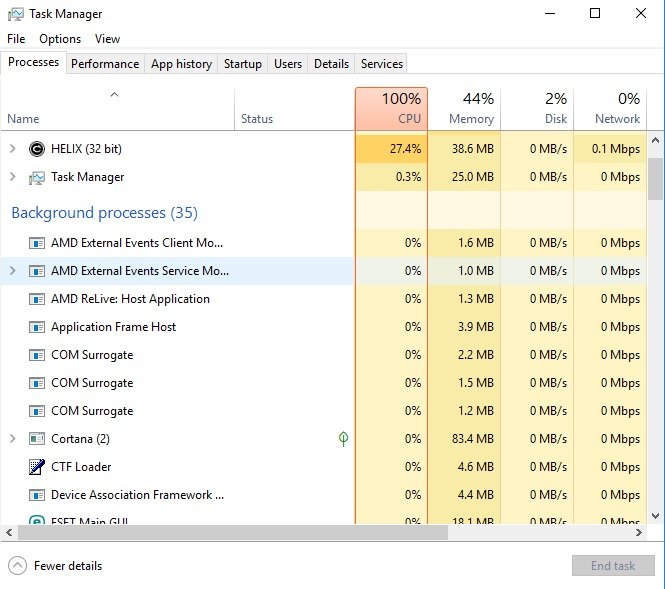Sort processes by Memory column header

pyautogui.click(x=464, y=108)
